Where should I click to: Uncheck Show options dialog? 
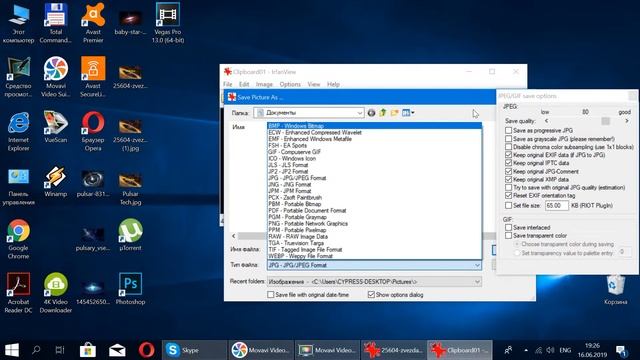pos(371,295)
